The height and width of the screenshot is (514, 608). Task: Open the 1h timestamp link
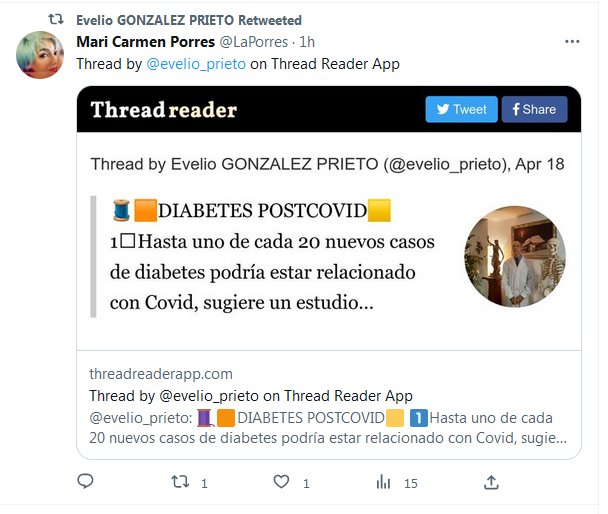click(x=307, y=42)
